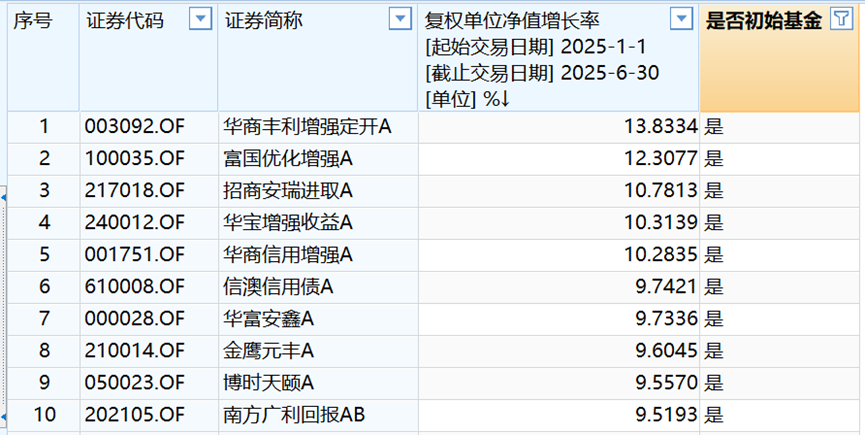
Task: Click fund name 华宝增强收益A
Action: 288,223
